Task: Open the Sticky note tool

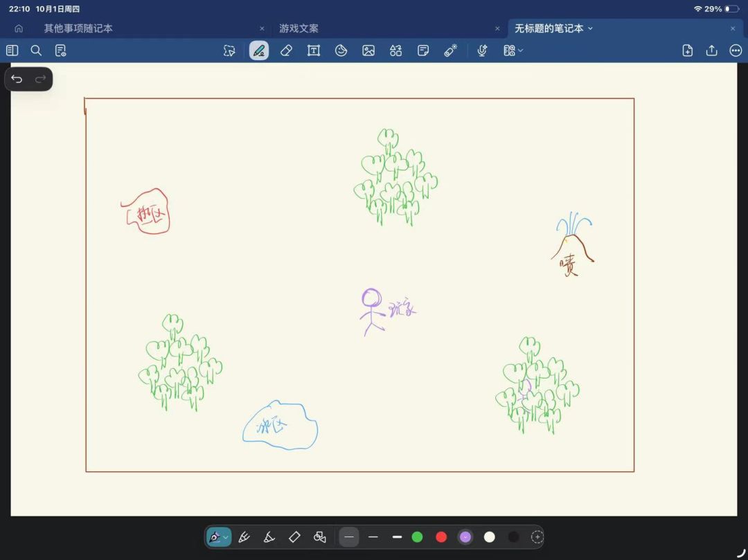Action: pos(423,51)
